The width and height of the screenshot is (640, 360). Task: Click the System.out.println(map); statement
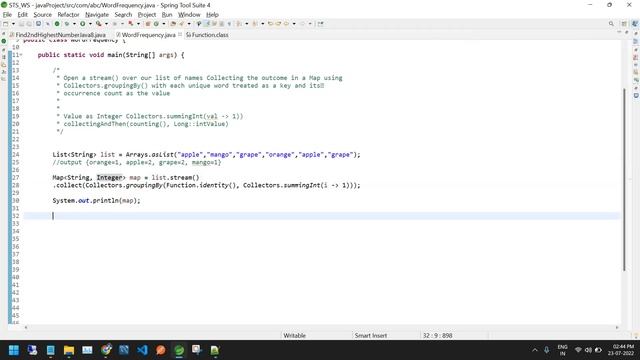(96, 201)
